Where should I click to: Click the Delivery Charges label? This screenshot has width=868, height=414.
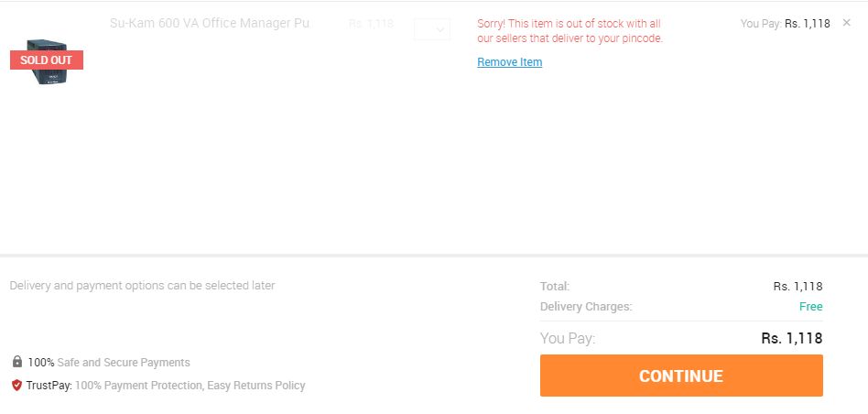(x=586, y=306)
